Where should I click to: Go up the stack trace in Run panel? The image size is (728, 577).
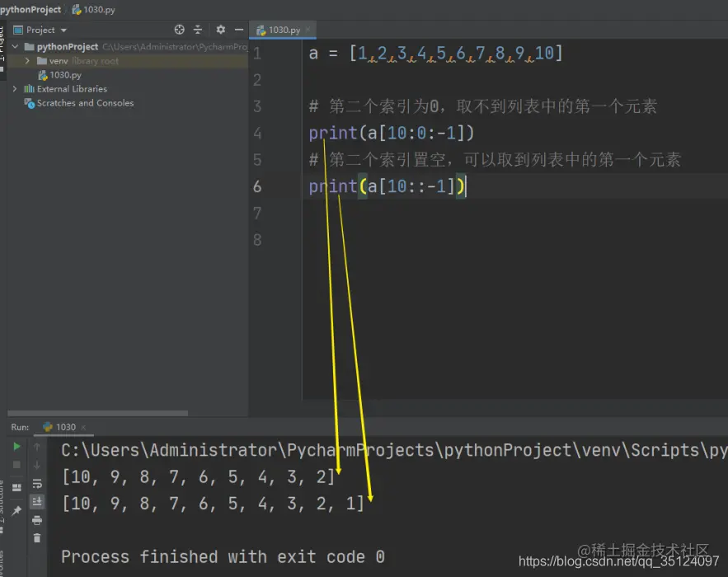(37, 447)
